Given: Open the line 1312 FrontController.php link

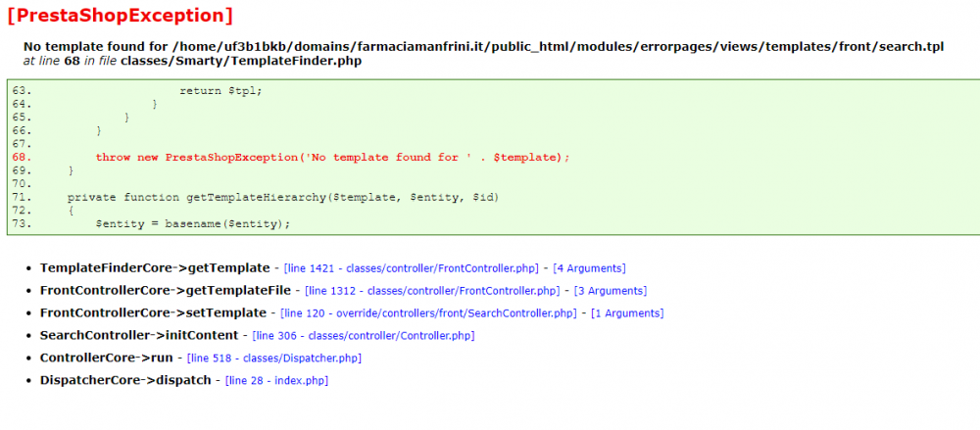Looking at the screenshot, I should pyautogui.click(x=432, y=291).
